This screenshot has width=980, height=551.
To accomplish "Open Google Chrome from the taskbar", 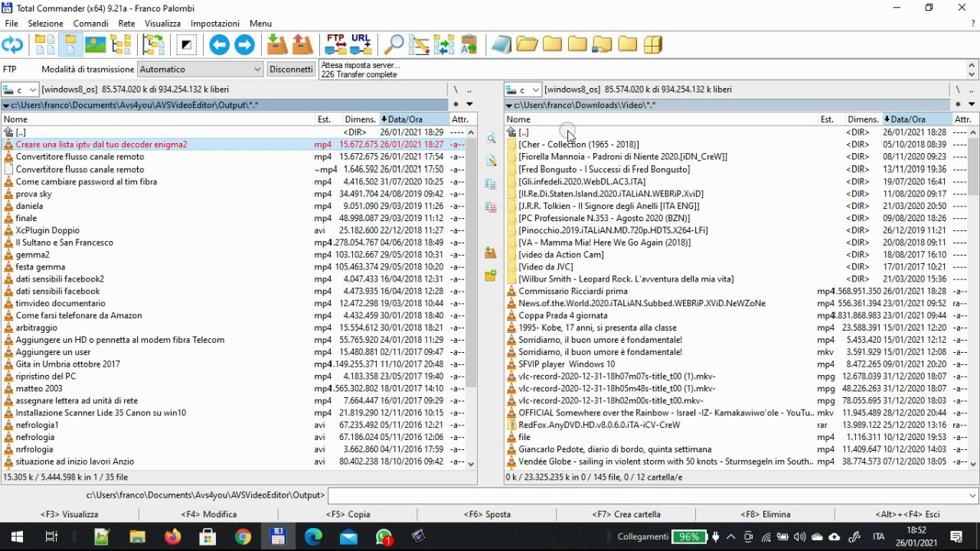I will 243,536.
